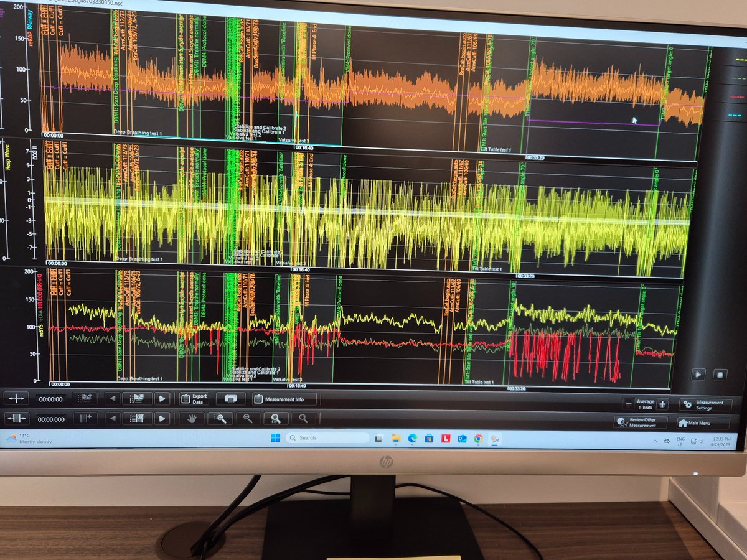
Task: Print the measurement
Action: (230, 398)
